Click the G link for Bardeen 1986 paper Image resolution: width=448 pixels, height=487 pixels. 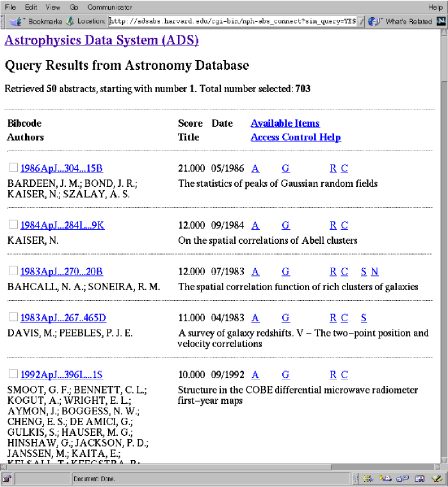[x=285, y=168]
